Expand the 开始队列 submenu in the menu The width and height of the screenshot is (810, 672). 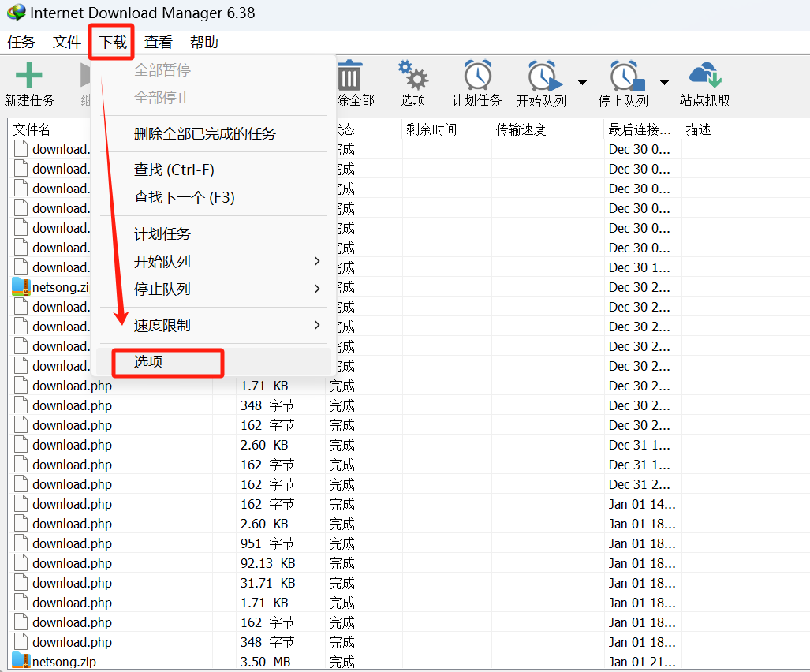(x=317, y=261)
